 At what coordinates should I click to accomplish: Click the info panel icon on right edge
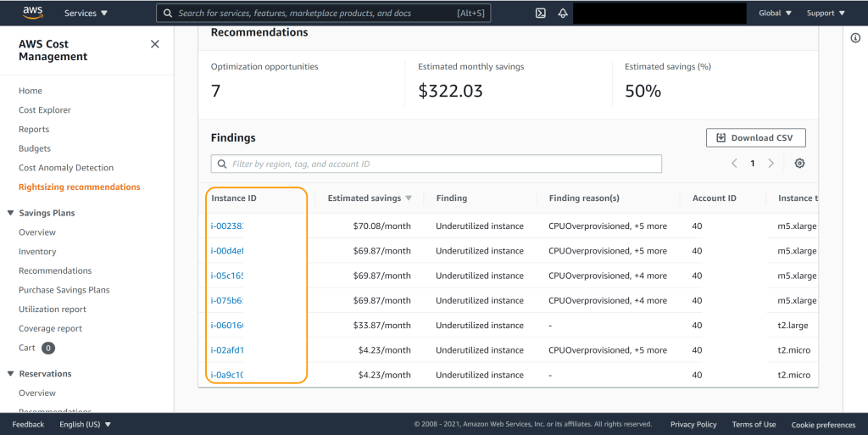click(x=855, y=38)
